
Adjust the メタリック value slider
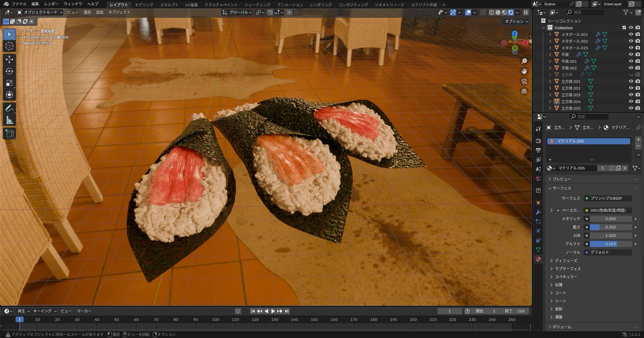click(610, 219)
